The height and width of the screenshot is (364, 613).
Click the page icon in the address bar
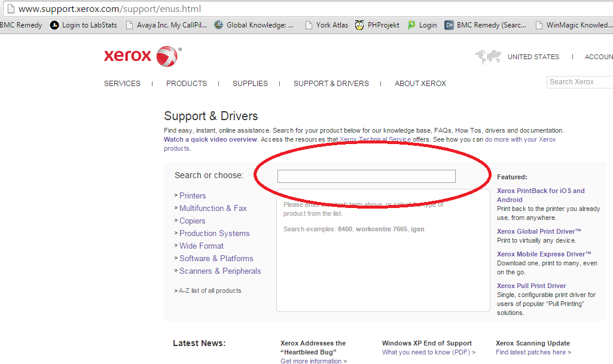point(10,8)
